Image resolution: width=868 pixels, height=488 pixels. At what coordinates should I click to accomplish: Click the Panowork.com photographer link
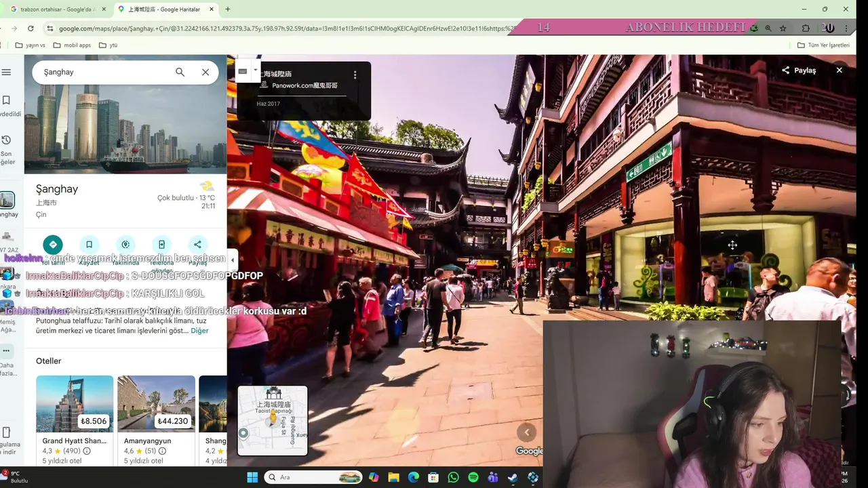coord(304,85)
